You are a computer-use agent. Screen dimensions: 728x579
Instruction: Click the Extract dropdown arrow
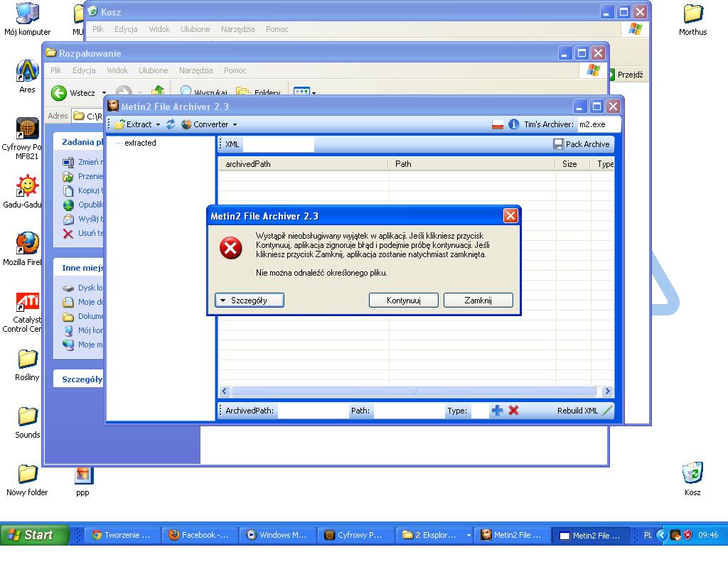[158, 125]
